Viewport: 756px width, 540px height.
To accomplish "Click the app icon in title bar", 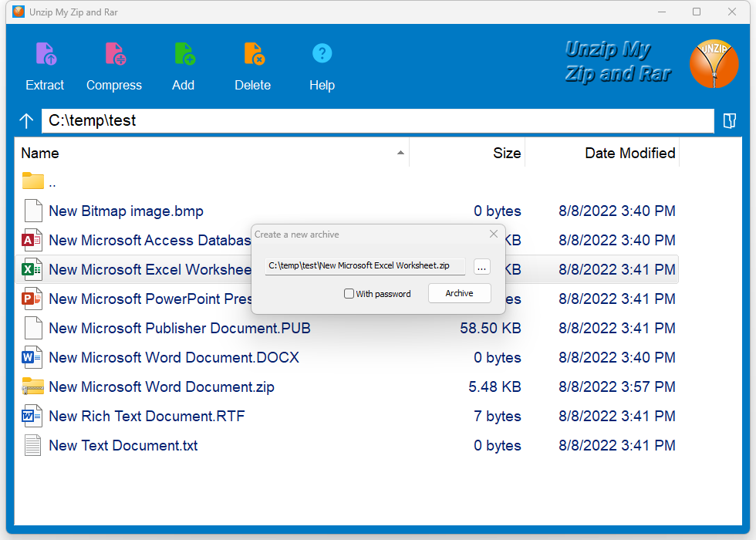I will [19, 12].
